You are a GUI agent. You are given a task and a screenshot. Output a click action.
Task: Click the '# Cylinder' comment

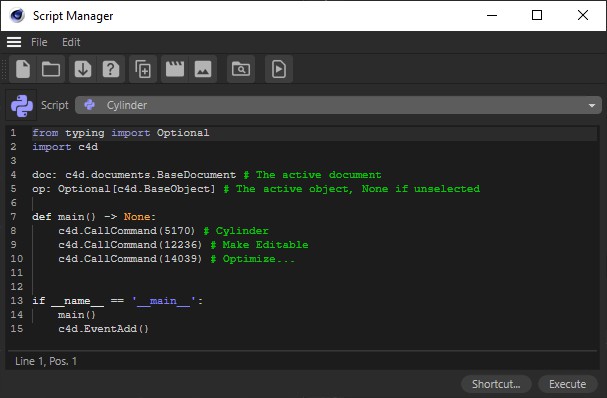(x=236, y=231)
